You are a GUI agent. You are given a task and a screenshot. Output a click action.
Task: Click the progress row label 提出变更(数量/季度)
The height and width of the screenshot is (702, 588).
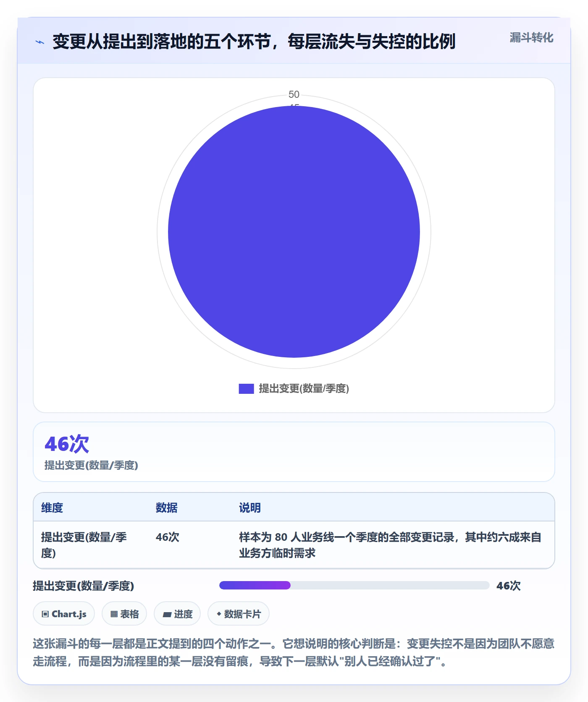click(x=84, y=586)
